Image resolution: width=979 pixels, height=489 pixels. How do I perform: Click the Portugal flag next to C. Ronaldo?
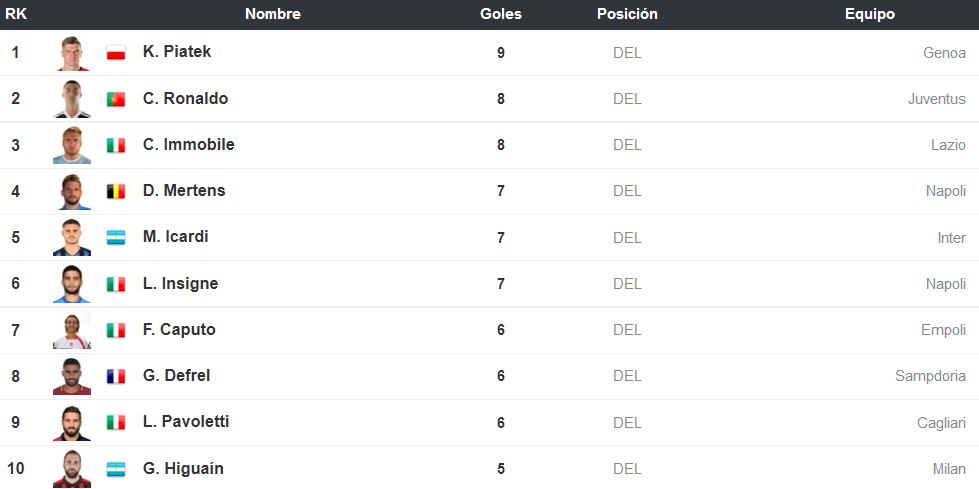[116, 99]
